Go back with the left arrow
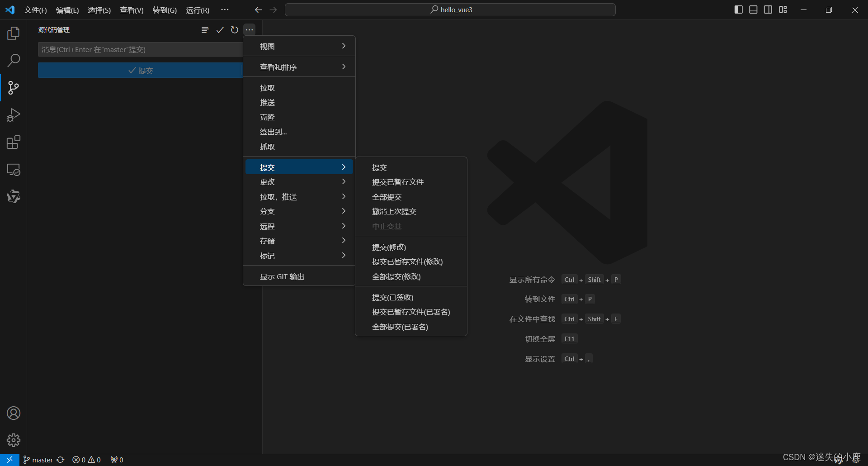The height and width of the screenshot is (466, 868). point(258,10)
